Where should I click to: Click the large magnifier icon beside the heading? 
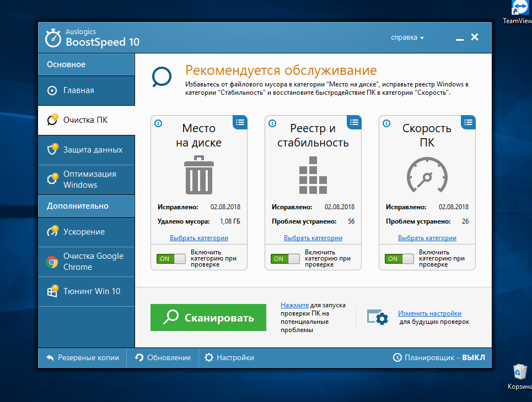click(x=162, y=77)
